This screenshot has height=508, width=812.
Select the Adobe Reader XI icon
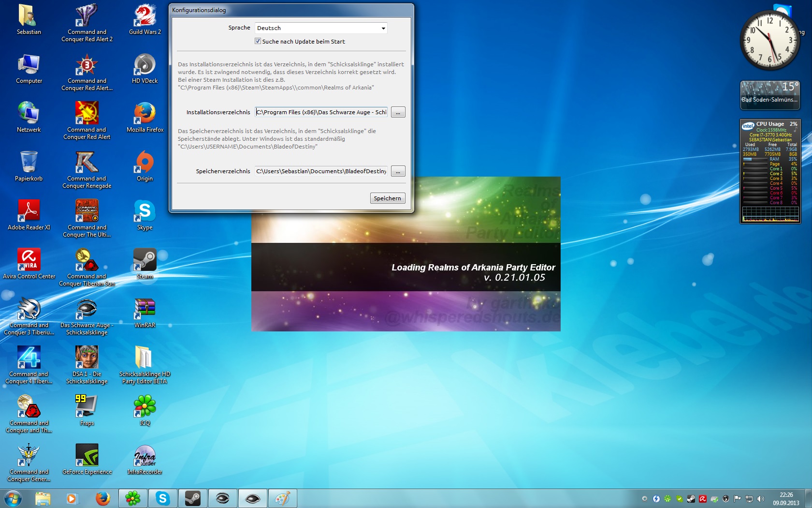click(x=29, y=216)
